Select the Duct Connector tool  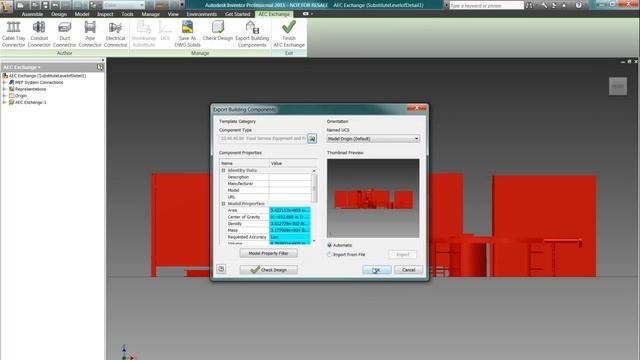(64, 34)
